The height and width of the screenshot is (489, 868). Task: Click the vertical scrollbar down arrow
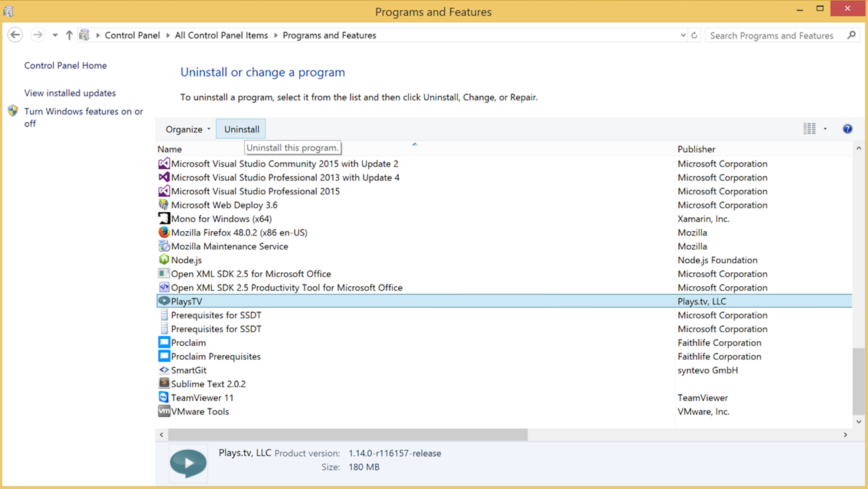(x=859, y=422)
